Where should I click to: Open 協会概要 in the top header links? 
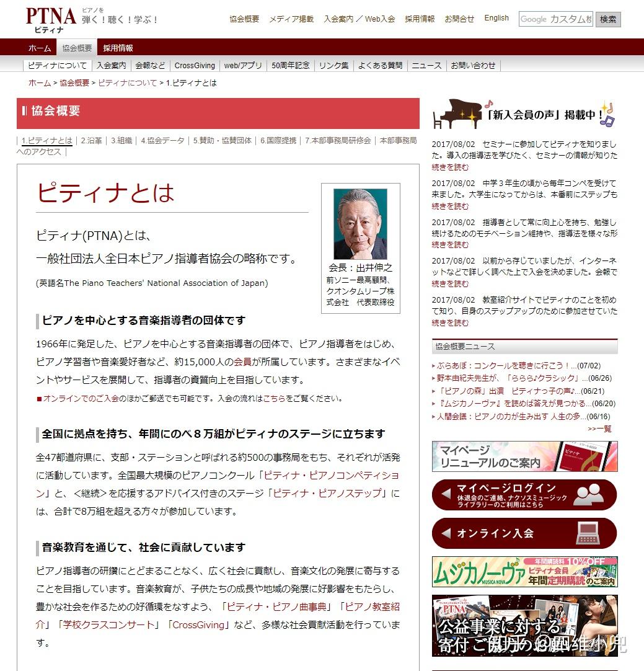(244, 19)
